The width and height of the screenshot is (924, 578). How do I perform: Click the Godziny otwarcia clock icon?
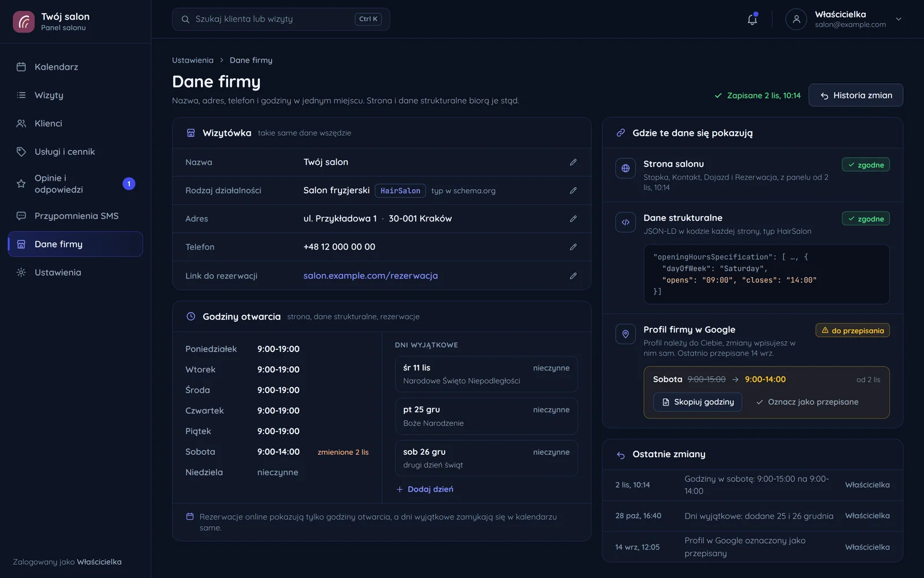coord(191,316)
